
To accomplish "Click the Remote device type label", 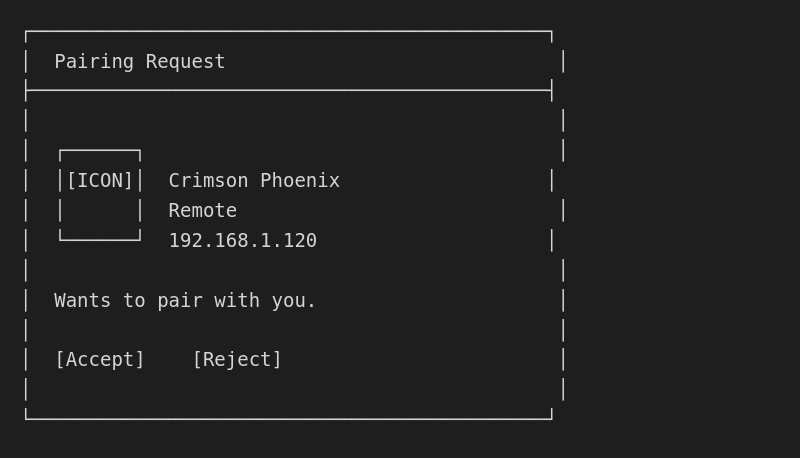I will point(202,211).
